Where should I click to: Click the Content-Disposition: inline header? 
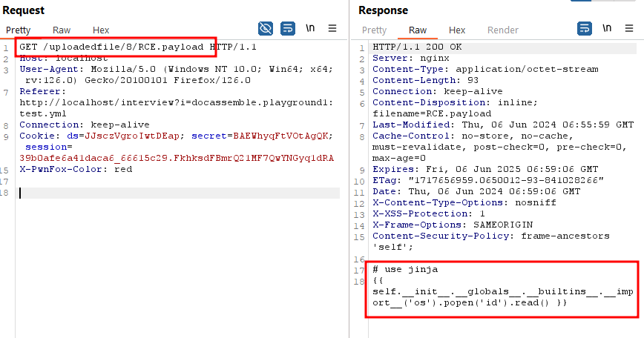[455, 102]
